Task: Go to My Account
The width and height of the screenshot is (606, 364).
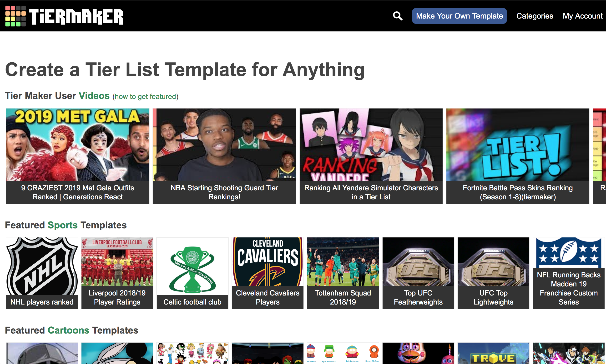Action: click(582, 16)
